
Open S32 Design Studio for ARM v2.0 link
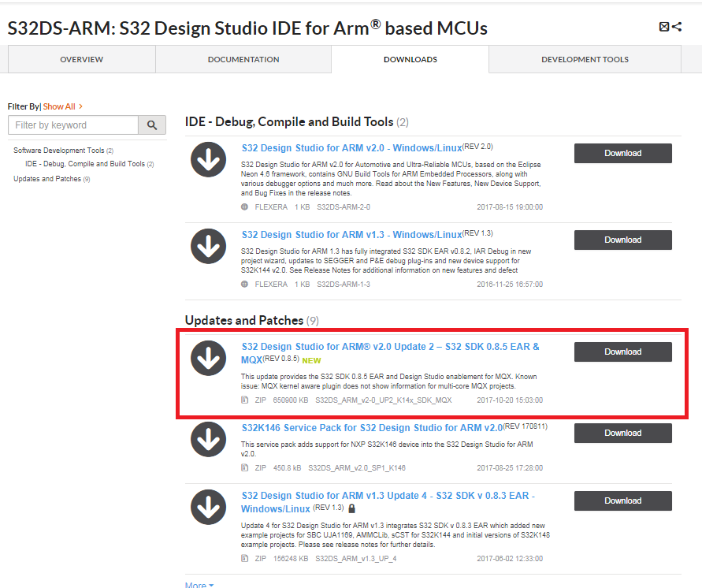[352, 147]
